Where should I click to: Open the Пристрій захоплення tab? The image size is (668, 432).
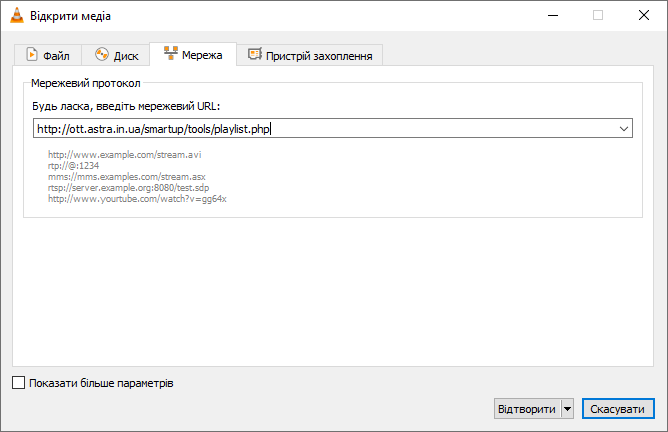pos(310,55)
